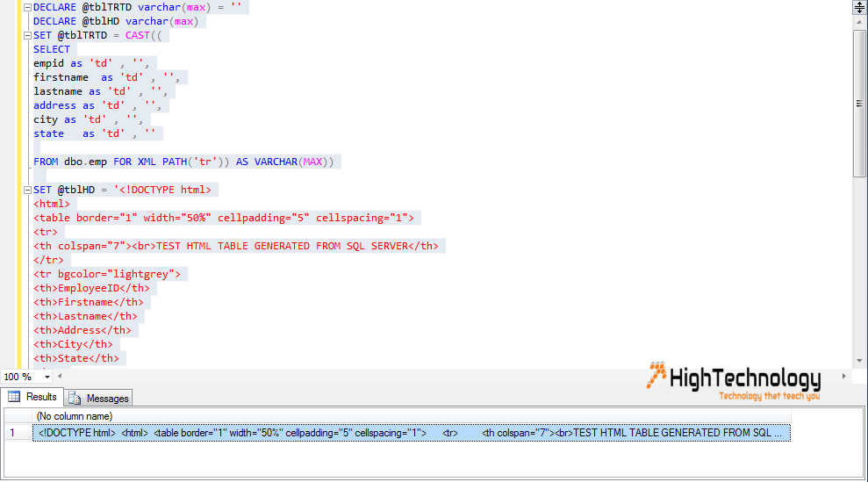Click the 'firstname as td' line
The width and height of the screenshot is (868, 482).
pyautogui.click(x=106, y=77)
